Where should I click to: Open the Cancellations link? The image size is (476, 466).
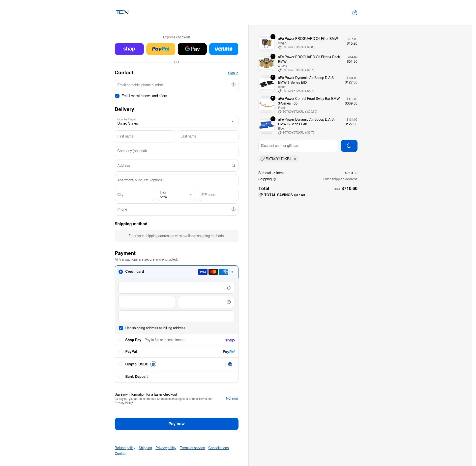pyautogui.click(x=218, y=448)
